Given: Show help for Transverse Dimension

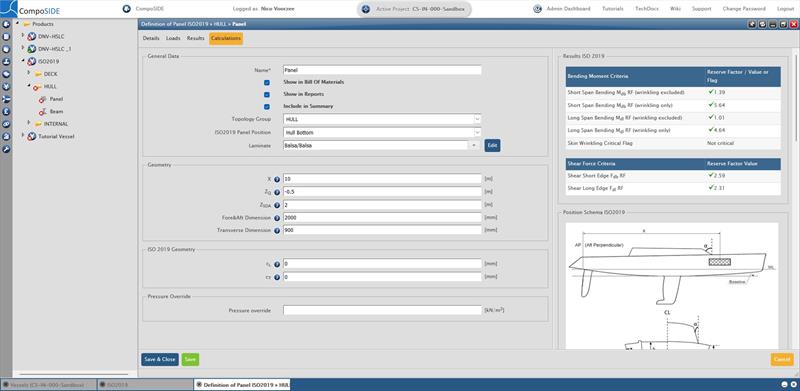Looking at the screenshot, I should pyautogui.click(x=277, y=231).
